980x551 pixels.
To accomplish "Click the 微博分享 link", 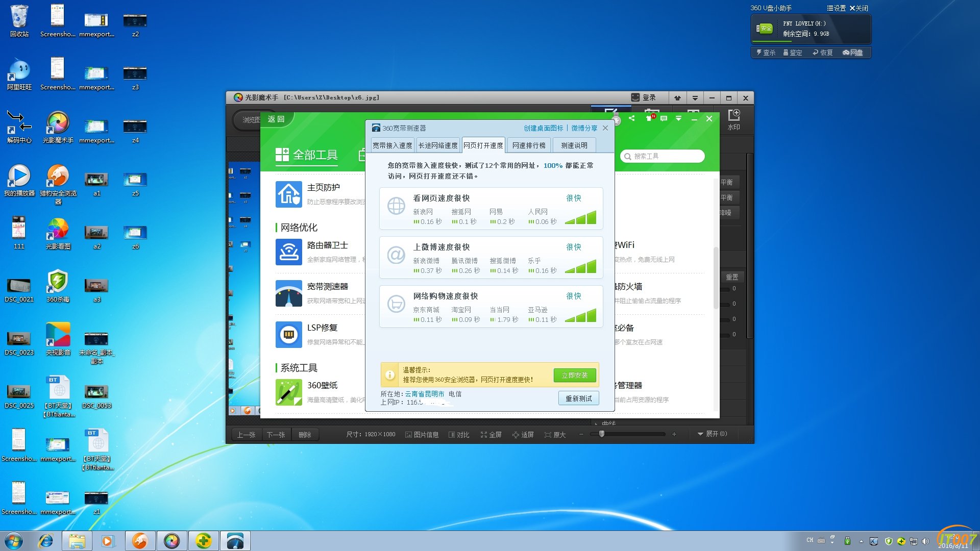I will [x=584, y=128].
